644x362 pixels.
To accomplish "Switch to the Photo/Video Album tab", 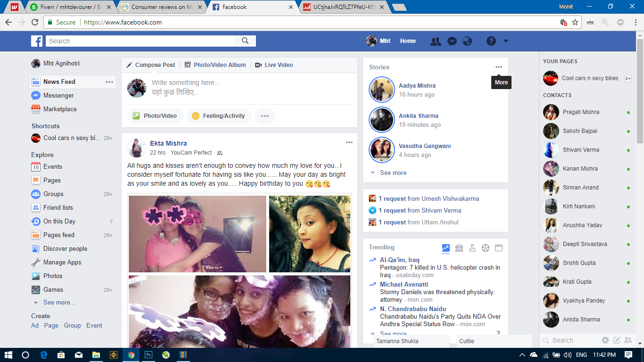I will pos(215,65).
